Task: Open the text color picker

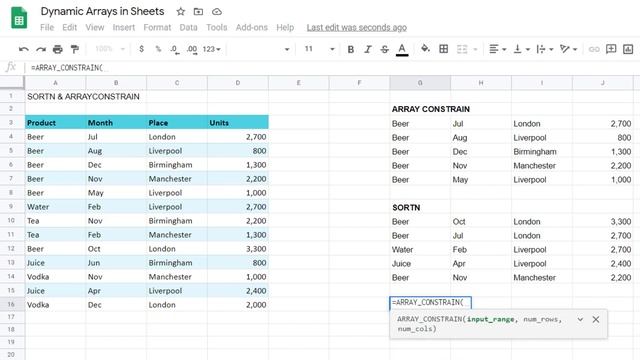Action: (402, 49)
